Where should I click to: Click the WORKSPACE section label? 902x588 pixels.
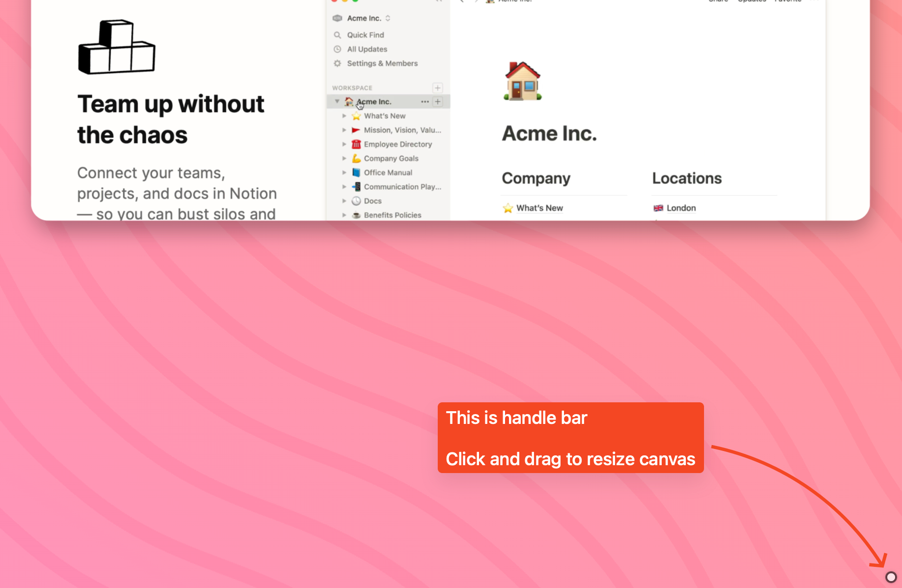tap(352, 88)
